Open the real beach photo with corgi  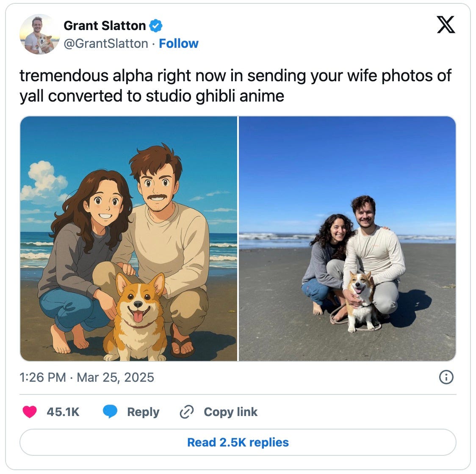point(347,239)
